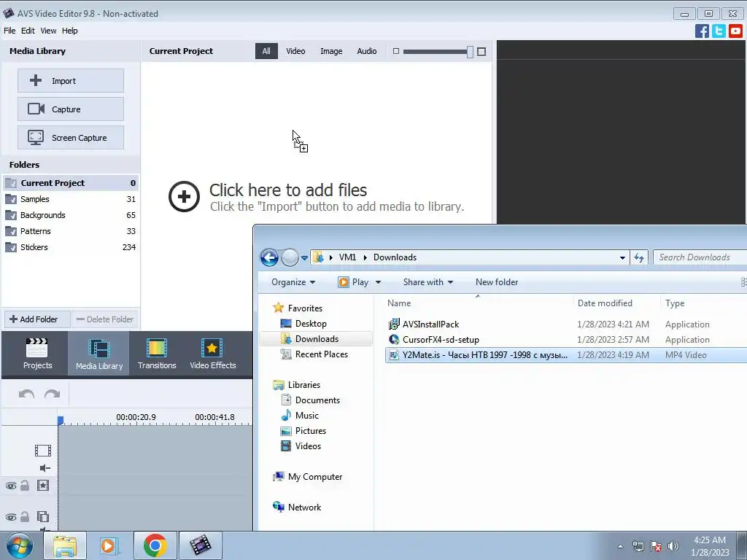The height and width of the screenshot is (560, 747).
Task: Click the Search Downloads field
Action: point(700,257)
